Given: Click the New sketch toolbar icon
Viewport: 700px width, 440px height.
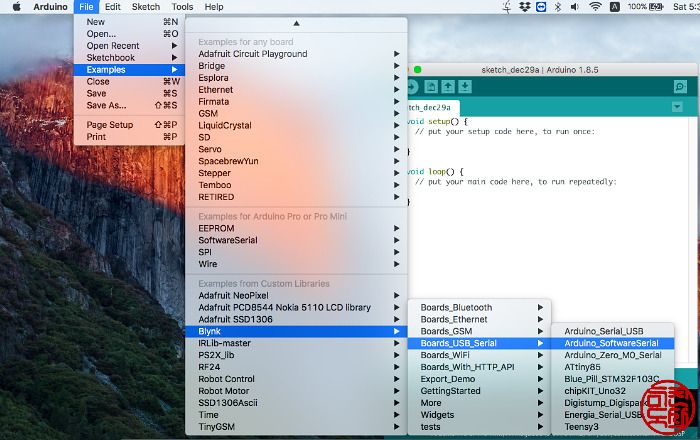Looking at the screenshot, I should (x=431, y=87).
